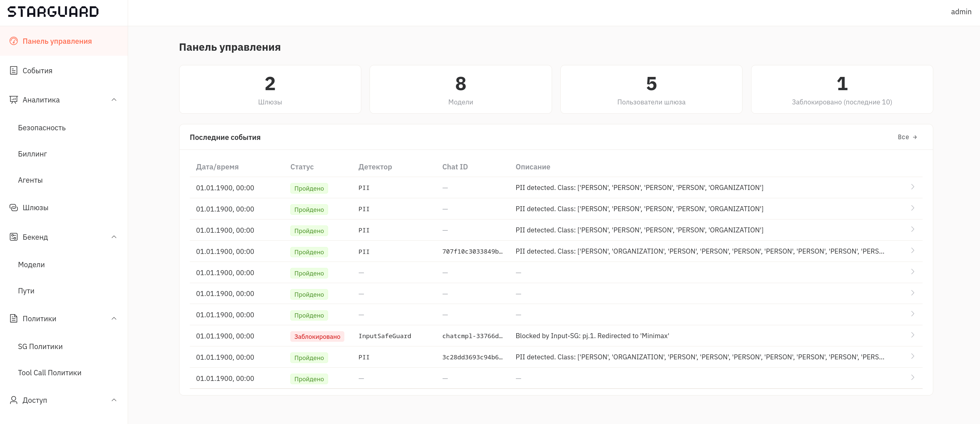This screenshot has height=424, width=980.
Task: Click the Детектор column header
Action: coord(375,167)
